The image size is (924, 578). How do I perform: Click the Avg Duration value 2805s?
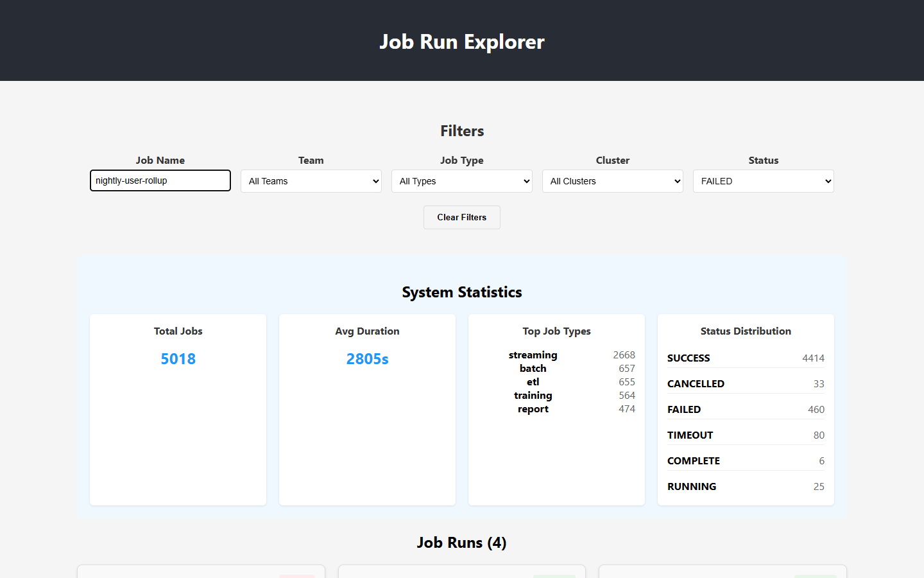[x=368, y=359]
